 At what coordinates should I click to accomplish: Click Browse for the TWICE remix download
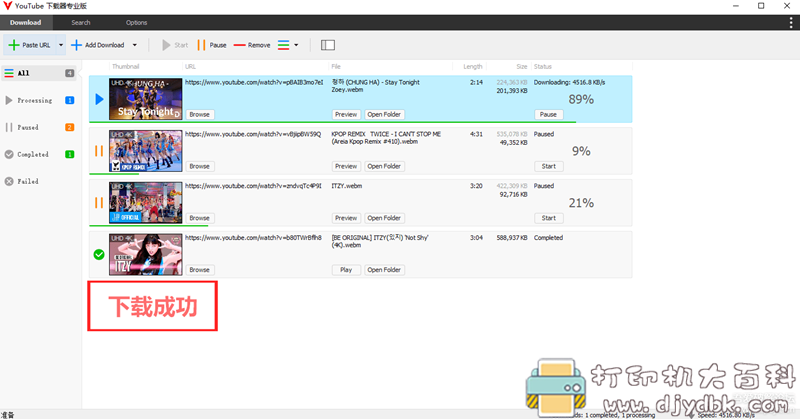tap(199, 166)
